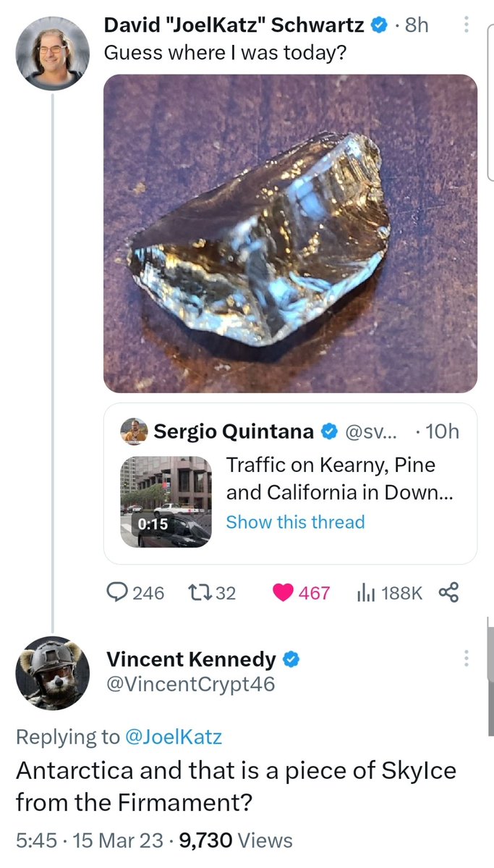Open the @VincentCrypt46 handle
This screenshot has width=494, height=868.
click(191, 684)
